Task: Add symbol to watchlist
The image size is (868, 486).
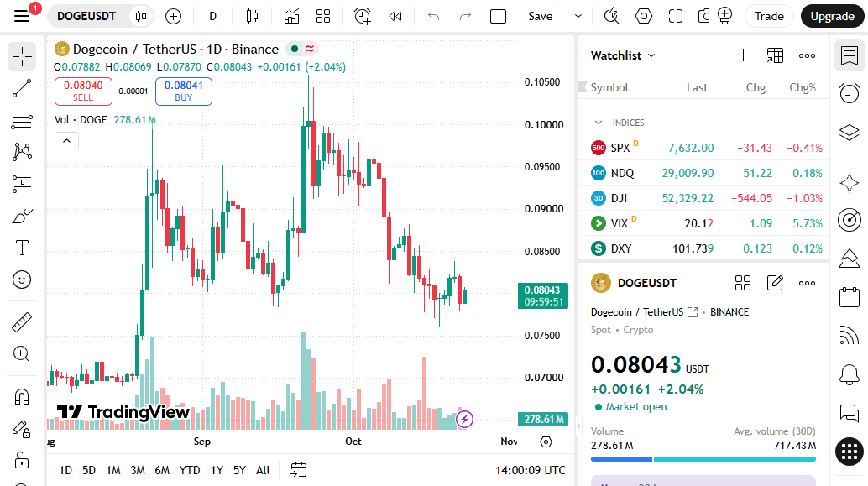Action: pos(743,55)
